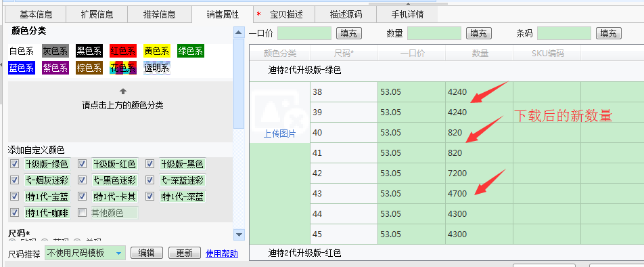Uncheck the 升级版-绿色 custom color checkbox
The width and height of the screenshot is (644, 267).
15,164
